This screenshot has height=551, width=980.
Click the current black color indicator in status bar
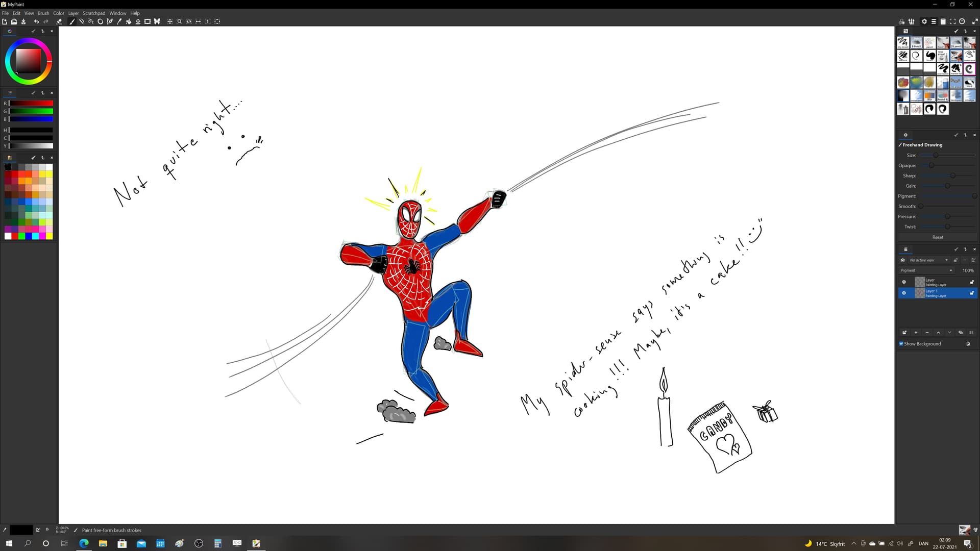pos(21,530)
